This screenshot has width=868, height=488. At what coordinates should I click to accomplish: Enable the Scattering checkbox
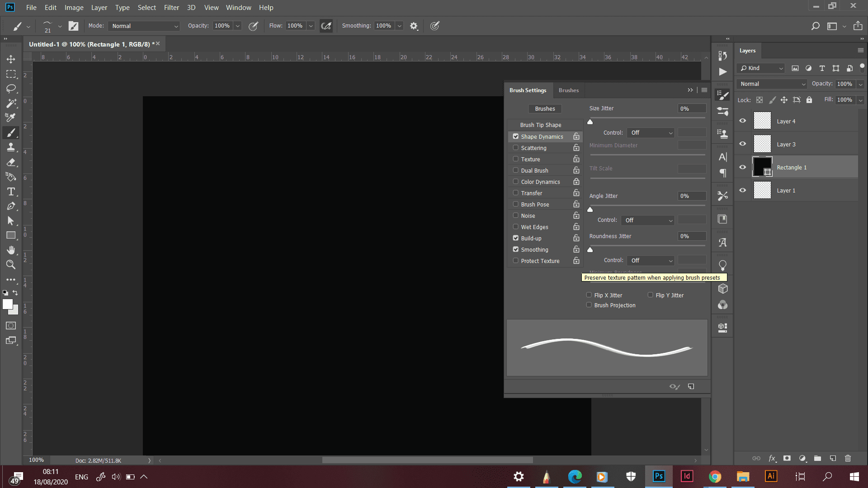tap(515, 148)
